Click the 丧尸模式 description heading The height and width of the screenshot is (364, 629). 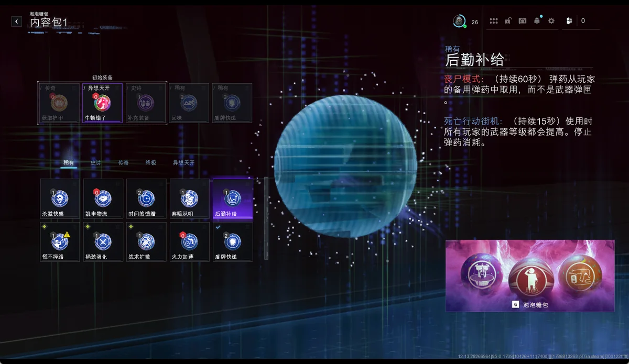(x=464, y=79)
